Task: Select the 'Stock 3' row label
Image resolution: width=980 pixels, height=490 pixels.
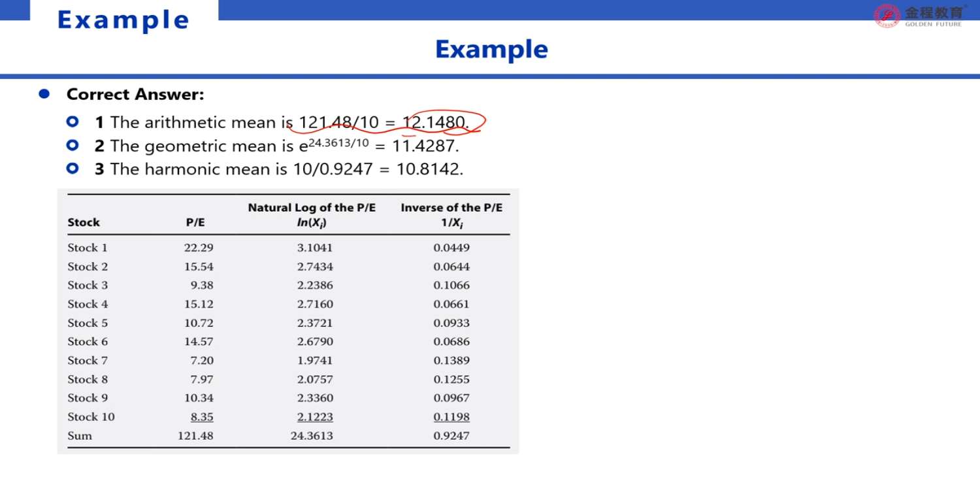Action: (x=88, y=285)
